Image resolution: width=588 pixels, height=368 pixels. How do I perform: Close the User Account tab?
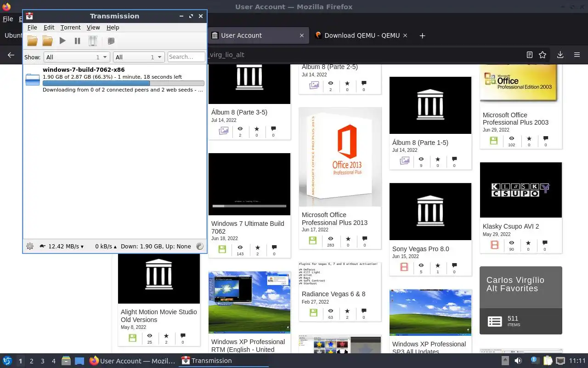[x=302, y=35]
